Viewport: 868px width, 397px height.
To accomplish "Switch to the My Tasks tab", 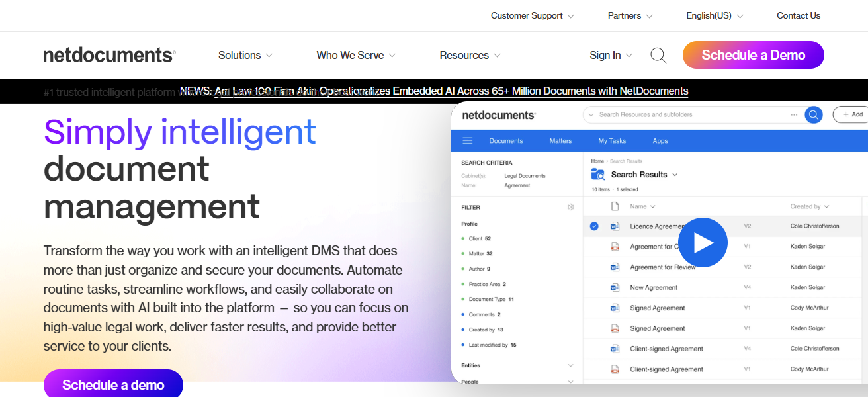I will pyautogui.click(x=612, y=141).
